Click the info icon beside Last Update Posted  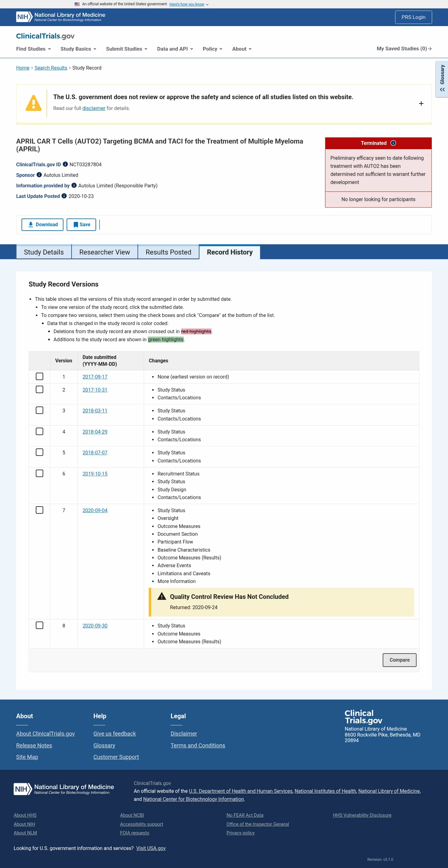click(64, 196)
